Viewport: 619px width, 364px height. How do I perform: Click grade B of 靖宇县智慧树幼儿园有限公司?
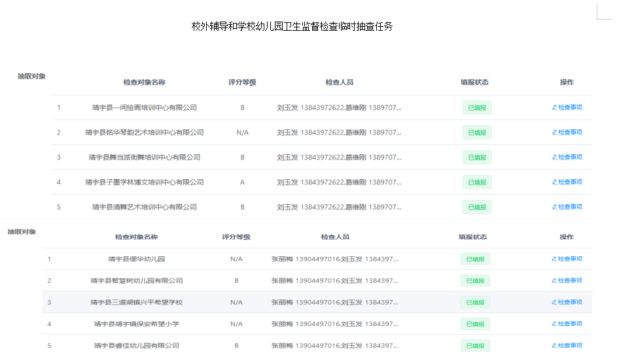click(236, 281)
